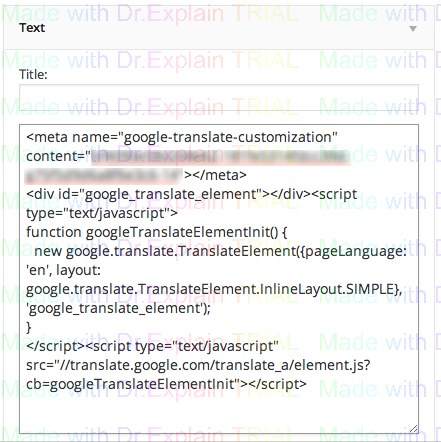441x442 pixels.
Task: Click the 'function googleTranslateElementInit() {' line
Action: (157, 232)
